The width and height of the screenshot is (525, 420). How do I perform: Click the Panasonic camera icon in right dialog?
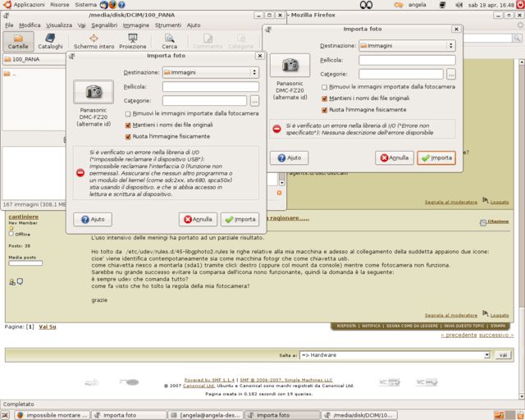[290, 66]
